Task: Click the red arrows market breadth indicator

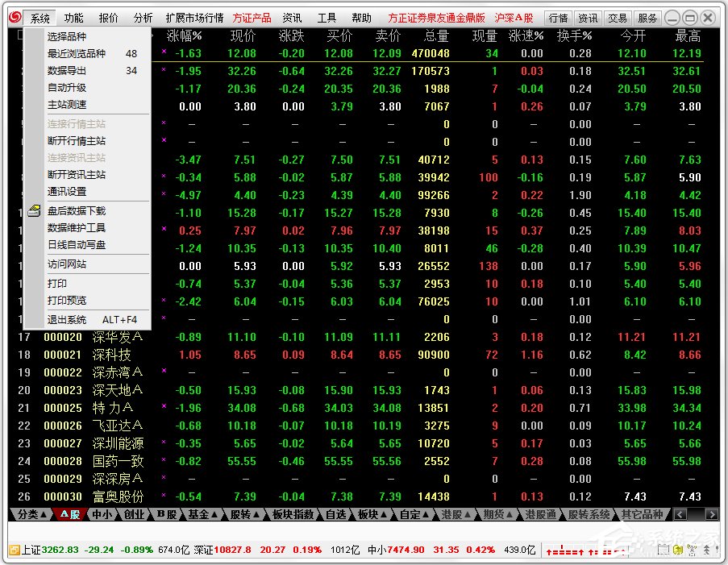Action: click(587, 550)
